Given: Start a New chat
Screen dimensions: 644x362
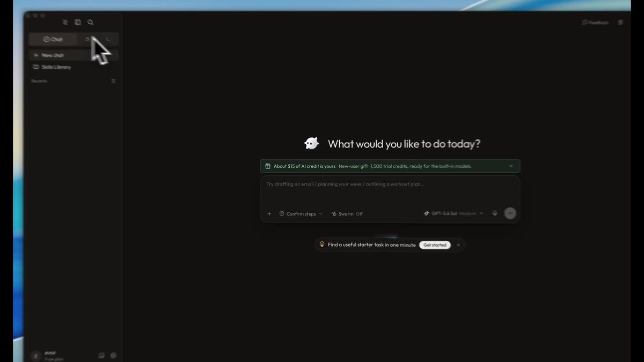Looking at the screenshot, I should [x=74, y=55].
